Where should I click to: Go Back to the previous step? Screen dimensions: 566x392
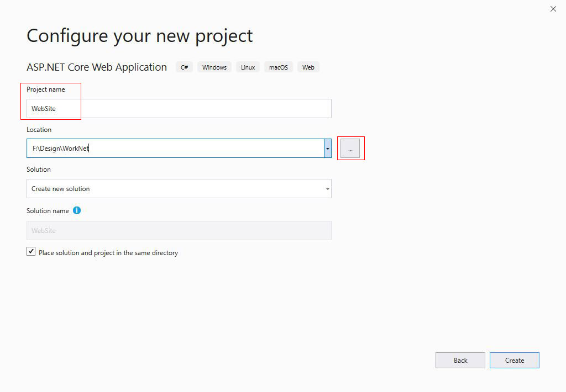(460, 361)
